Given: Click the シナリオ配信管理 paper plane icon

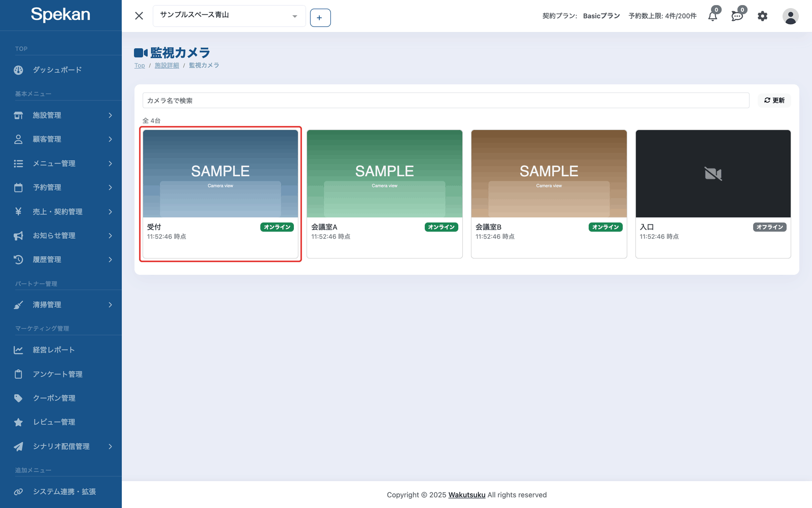Looking at the screenshot, I should (18, 447).
